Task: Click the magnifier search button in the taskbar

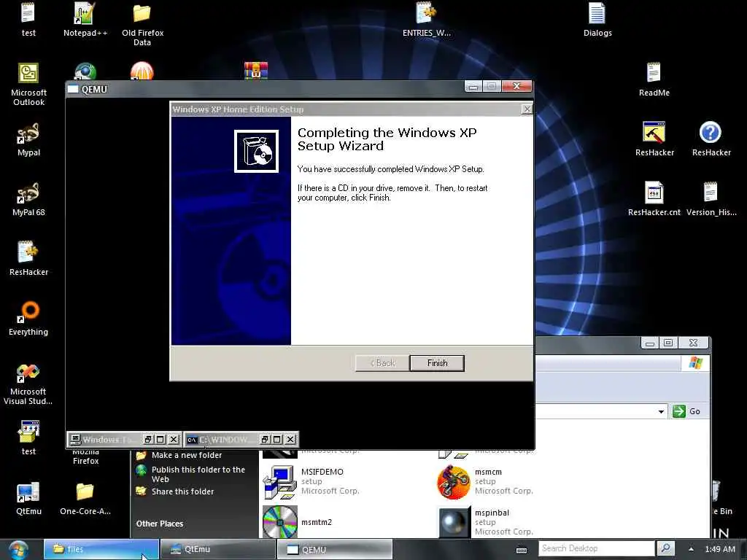Action: 665,548
